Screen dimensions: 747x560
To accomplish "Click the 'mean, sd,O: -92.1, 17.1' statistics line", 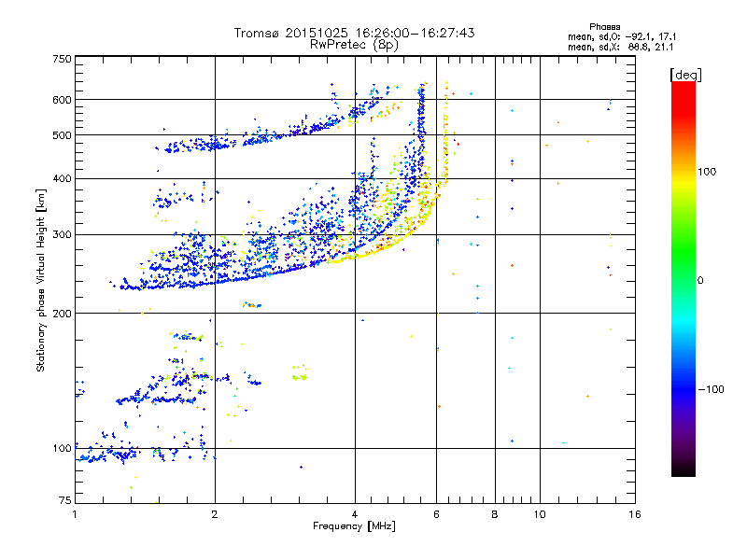I will pyautogui.click(x=622, y=36).
